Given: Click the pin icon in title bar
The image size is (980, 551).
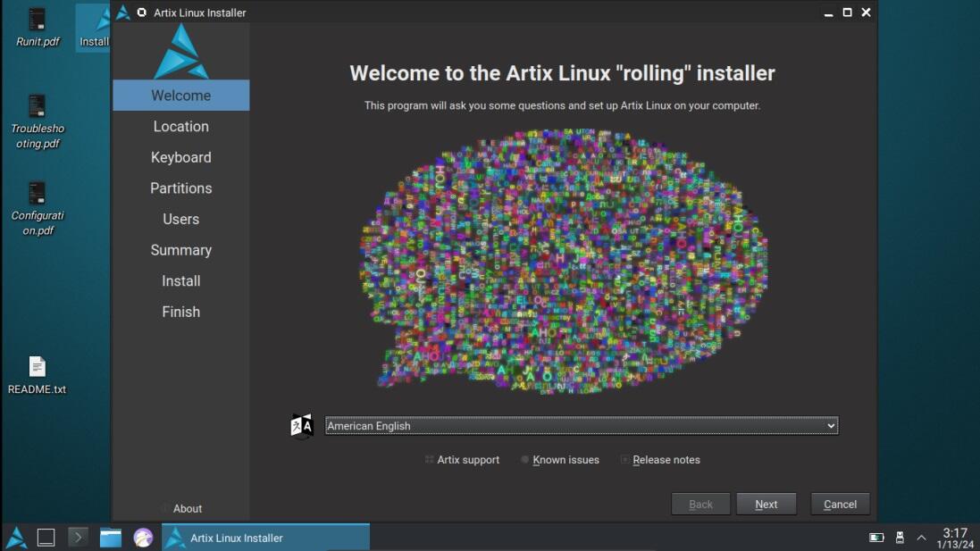Looking at the screenshot, I should tap(142, 13).
